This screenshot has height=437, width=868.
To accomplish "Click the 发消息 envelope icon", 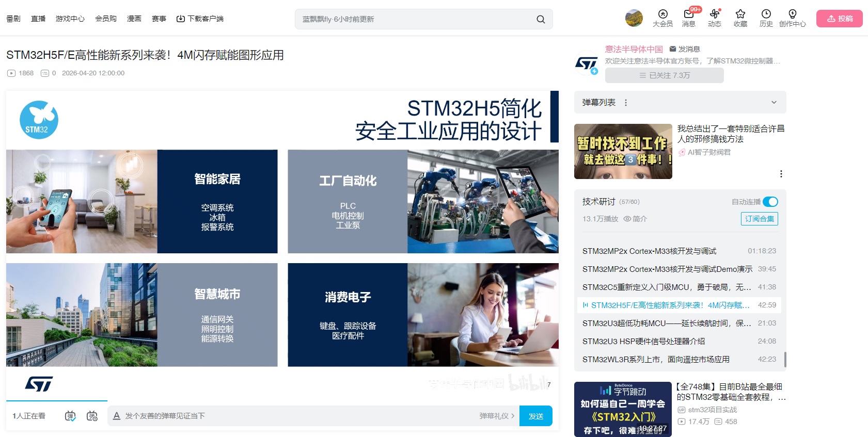I will (673, 49).
